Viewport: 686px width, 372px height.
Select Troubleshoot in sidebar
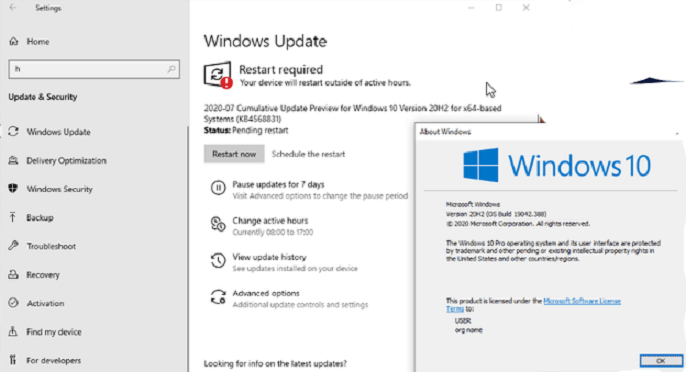click(51, 246)
